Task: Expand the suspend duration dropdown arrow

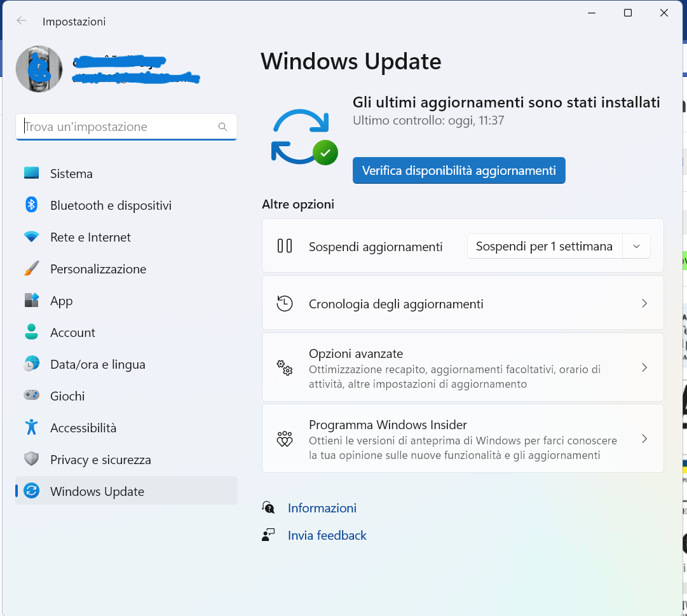Action: tap(637, 246)
